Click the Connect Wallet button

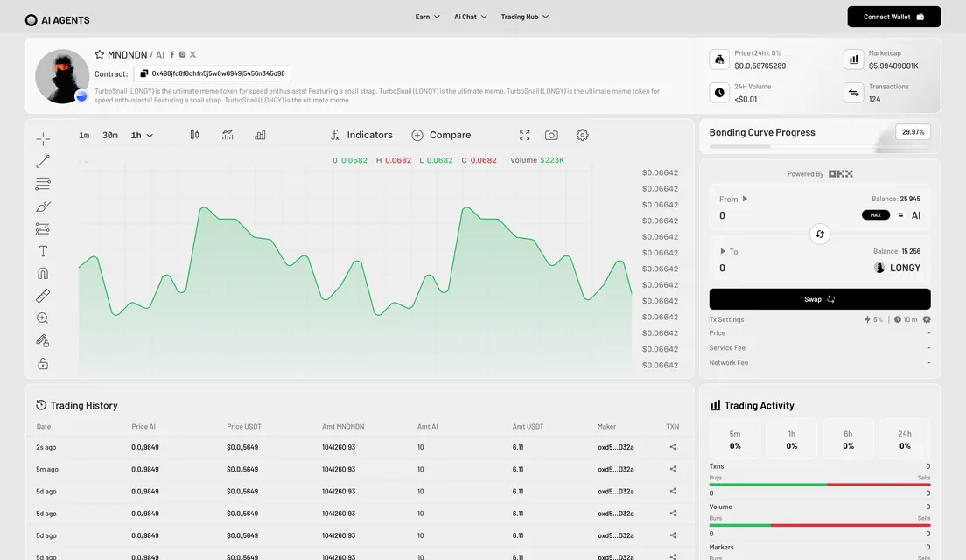(x=894, y=17)
